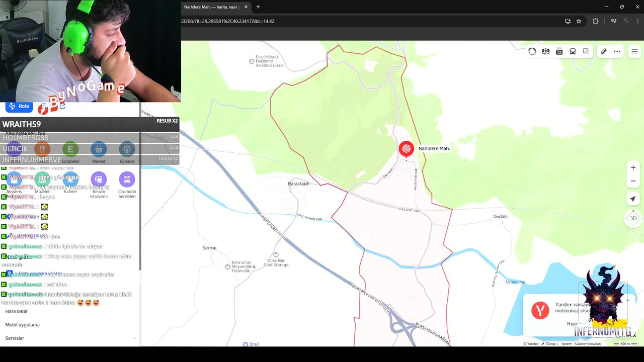Search nearby Market places

[99, 152]
